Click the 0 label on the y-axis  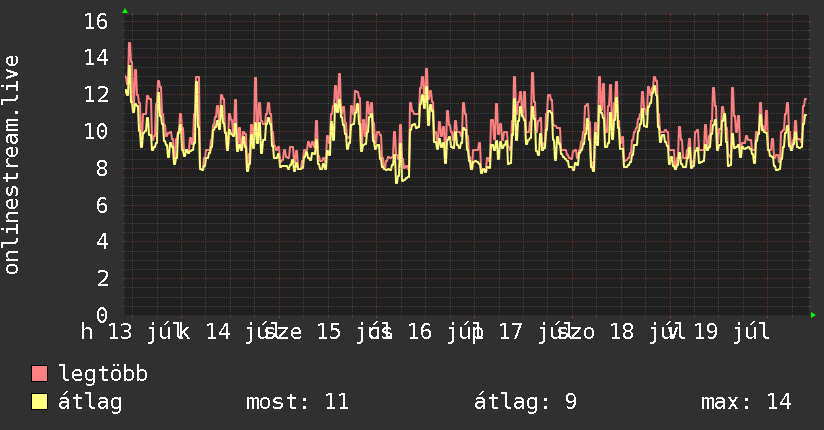coord(102,315)
